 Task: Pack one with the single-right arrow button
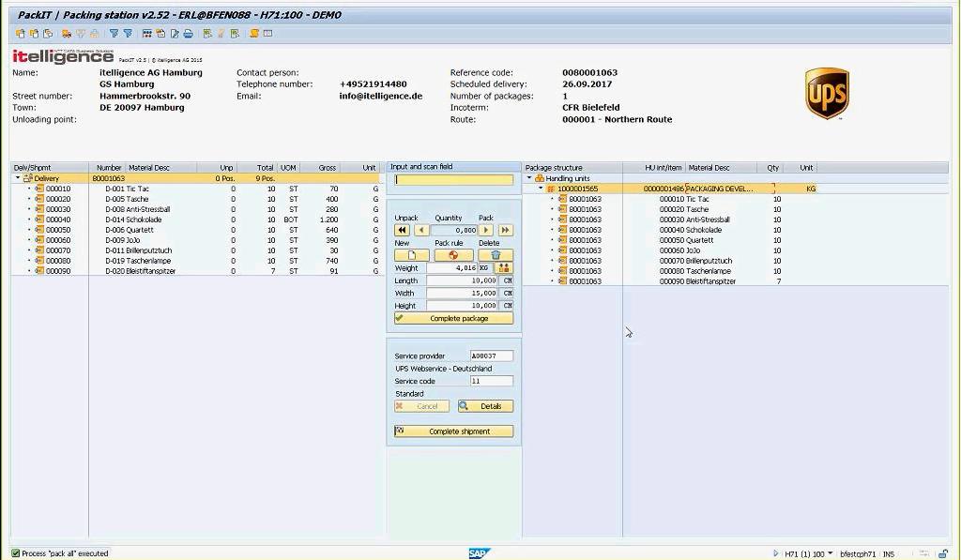(486, 231)
